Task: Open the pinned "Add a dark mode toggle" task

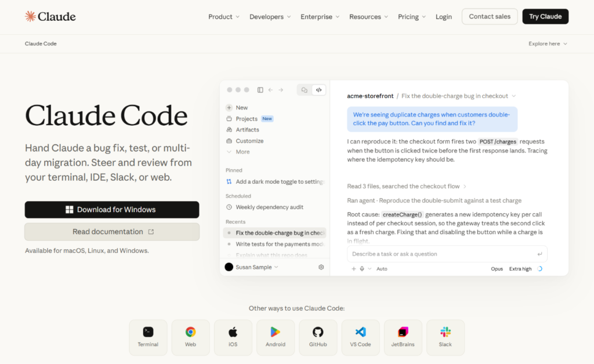Action: click(276, 181)
